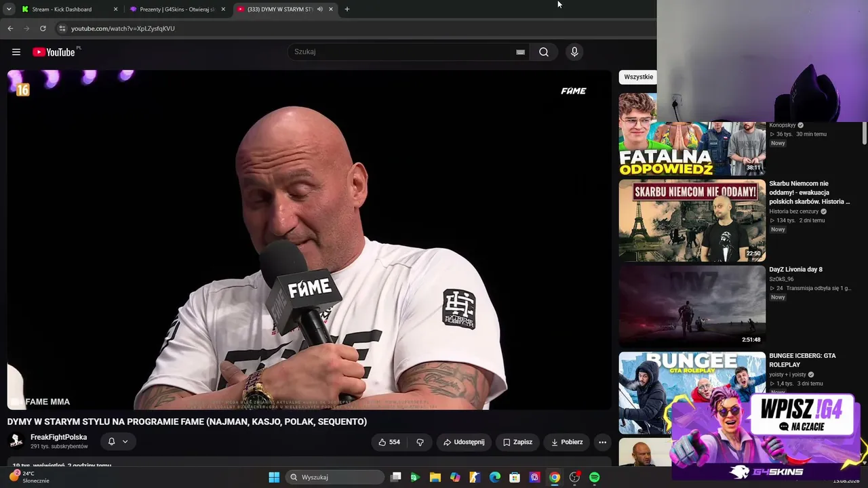Select the Wszystkie filter chip
This screenshot has width=868, height=488.
(x=638, y=77)
